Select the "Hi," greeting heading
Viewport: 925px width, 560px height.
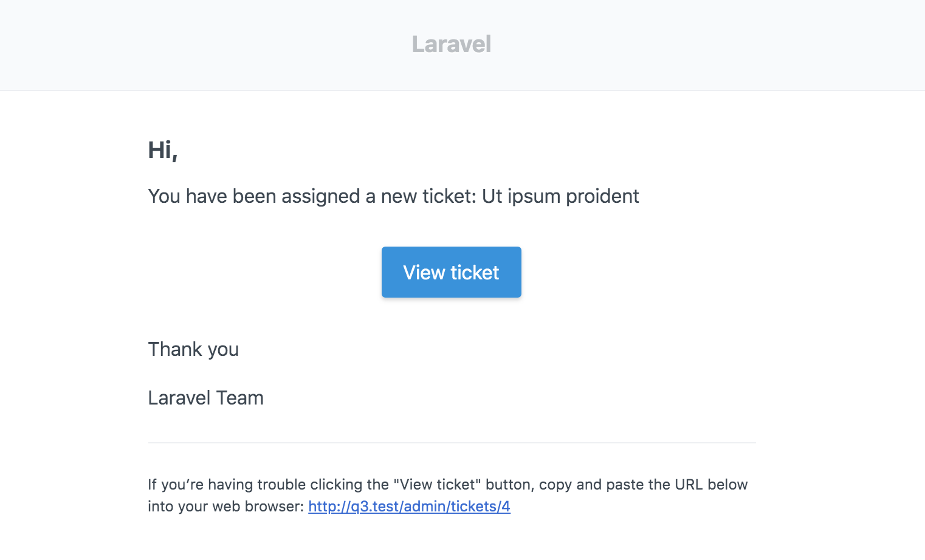click(163, 150)
